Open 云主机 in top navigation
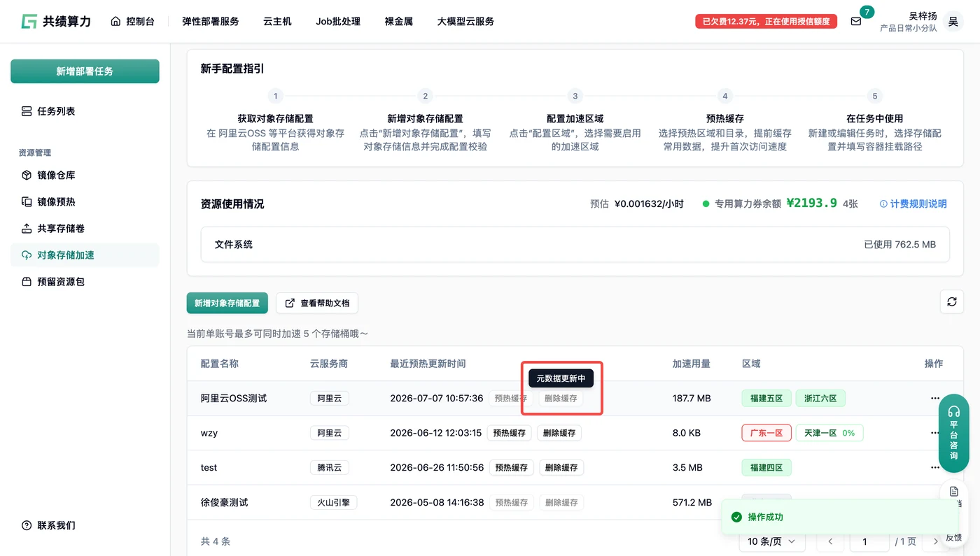Screen dimensions: 980x556 pos(277,21)
